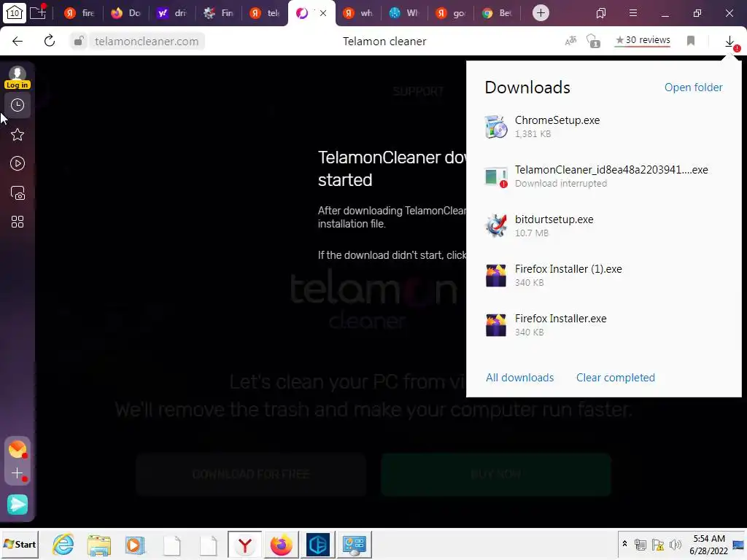The width and height of the screenshot is (747, 560).
Task: Switch to the Yahoo 'dri' tab
Action: coord(171,13)
